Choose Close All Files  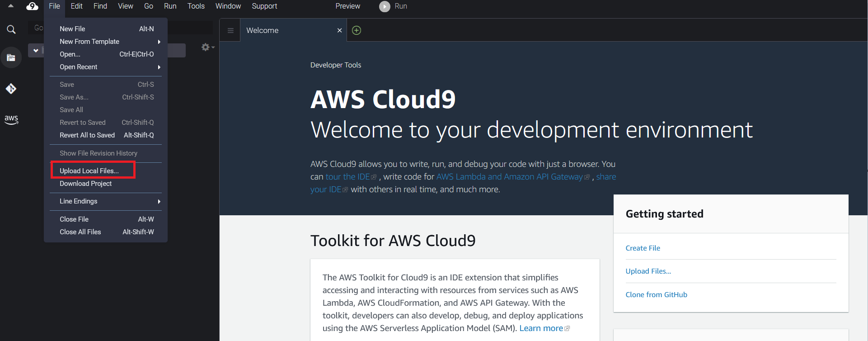106,232
